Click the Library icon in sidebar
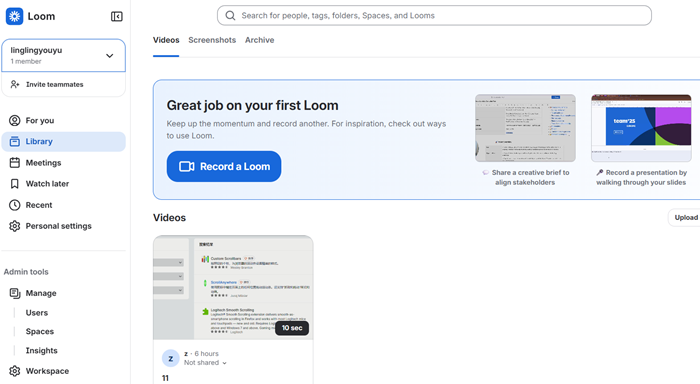This screenshot has width=700, height=384. click(15, 142)
